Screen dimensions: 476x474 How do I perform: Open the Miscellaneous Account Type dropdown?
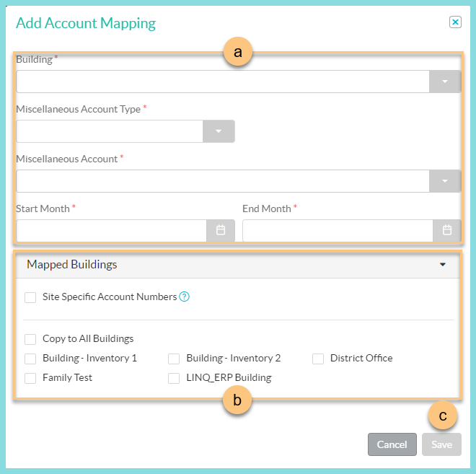219,131
